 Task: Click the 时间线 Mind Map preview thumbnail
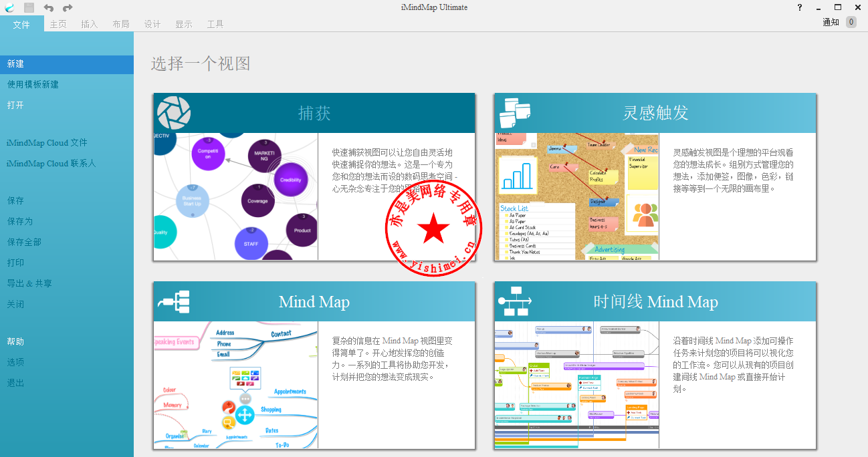click(576, 385)
